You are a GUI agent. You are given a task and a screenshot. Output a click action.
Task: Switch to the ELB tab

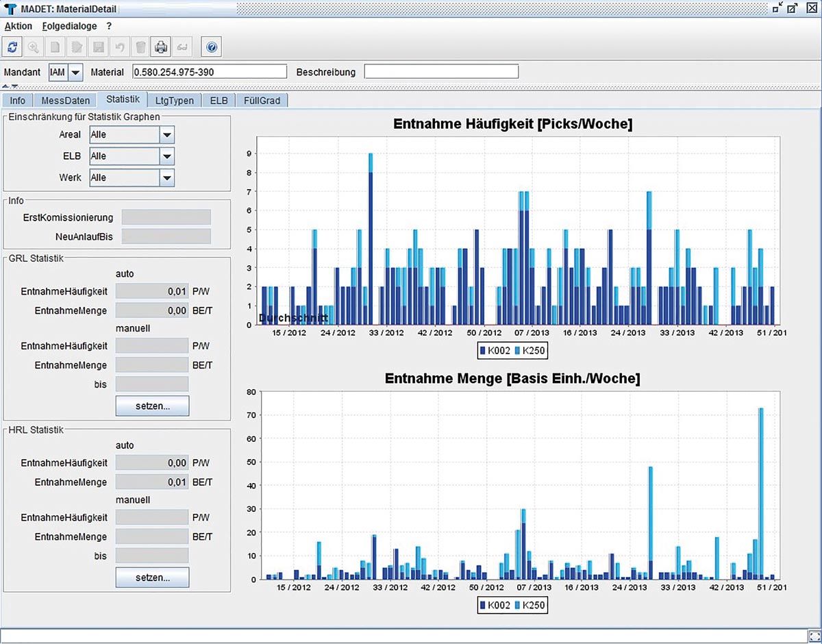click(x=219, y=100)
